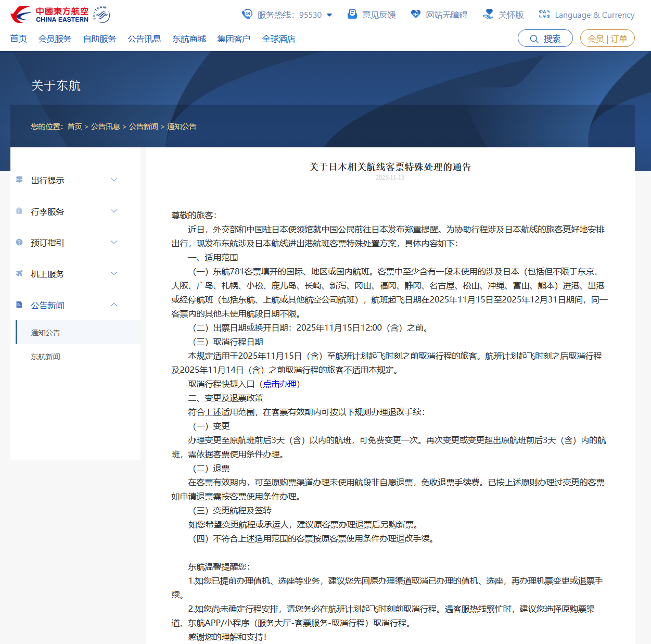Expand the 行李服务 sidebar section
Viewport: 651px width, 644px height.
[114, 211]
